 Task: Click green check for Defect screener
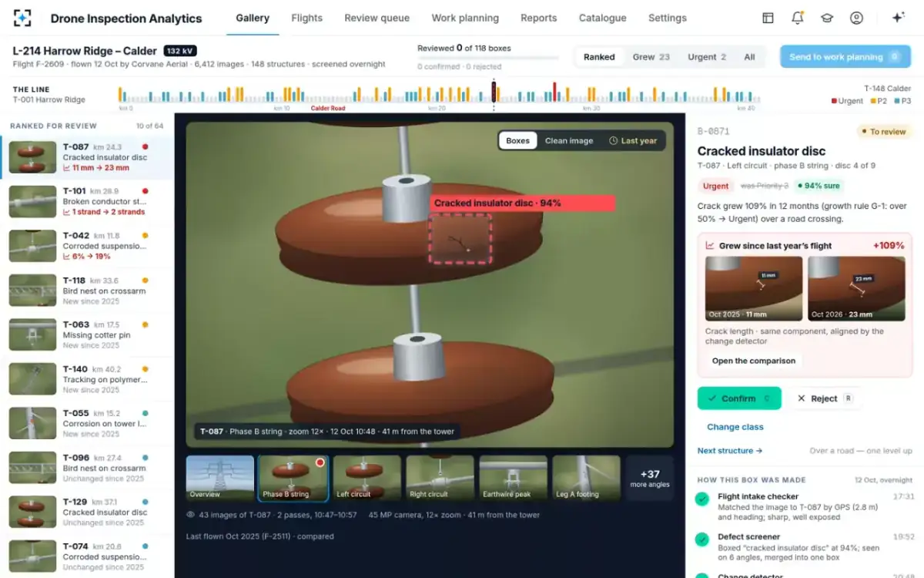[x=702, y=539]
